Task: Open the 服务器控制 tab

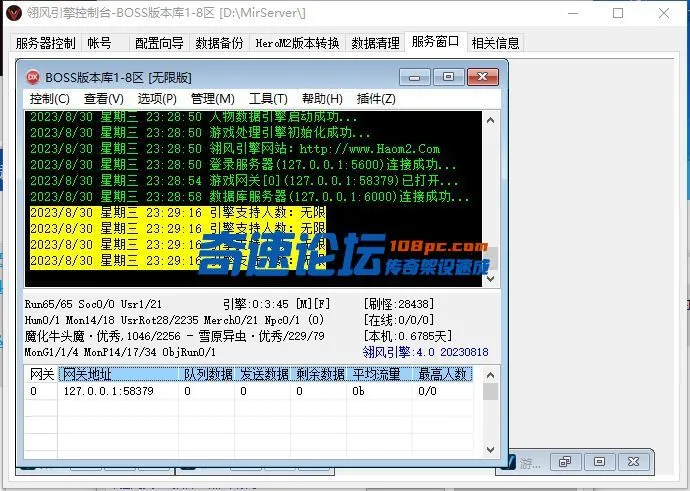Action: (x=45, y=43)
